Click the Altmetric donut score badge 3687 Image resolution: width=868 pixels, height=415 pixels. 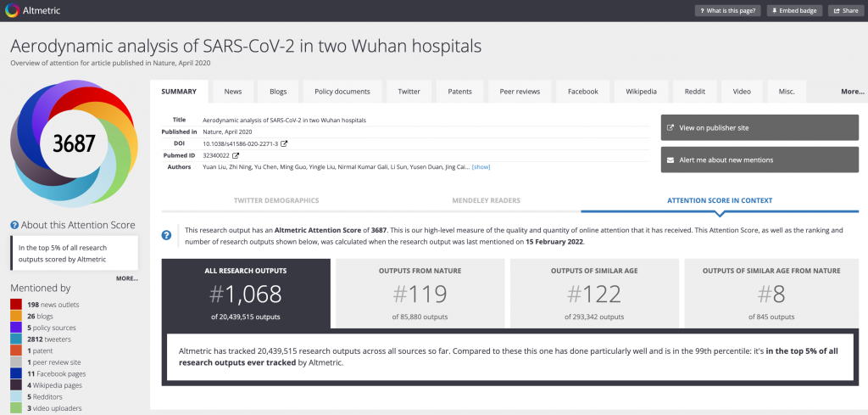point(74,143)
